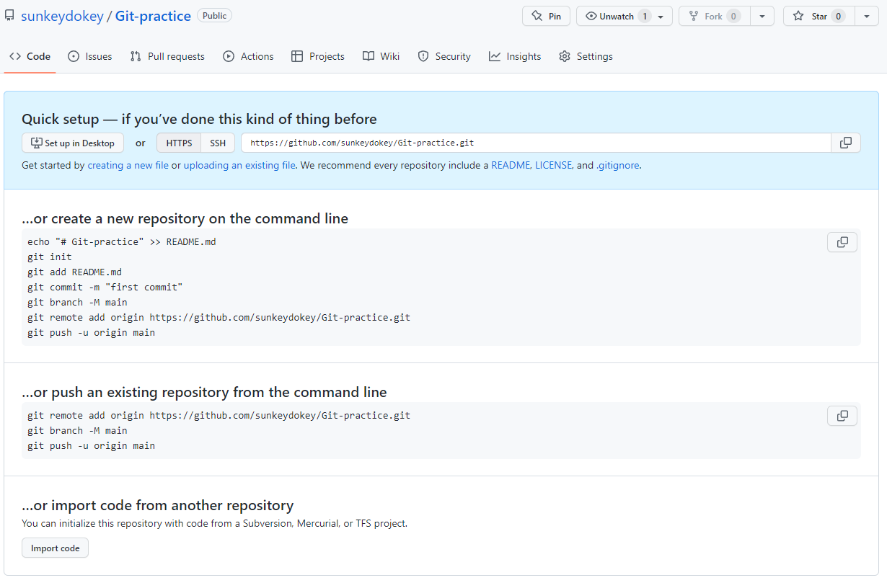This screenshot has height=588, width=887.
Task: Click the Public visibility label
Action: [214, 15]
